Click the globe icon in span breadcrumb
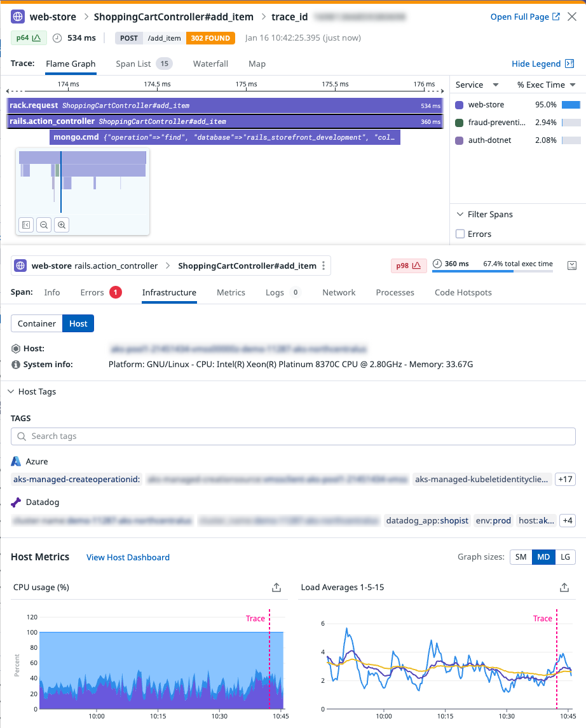This screenshot has width=586, height=728. click(x=20, y=266)
